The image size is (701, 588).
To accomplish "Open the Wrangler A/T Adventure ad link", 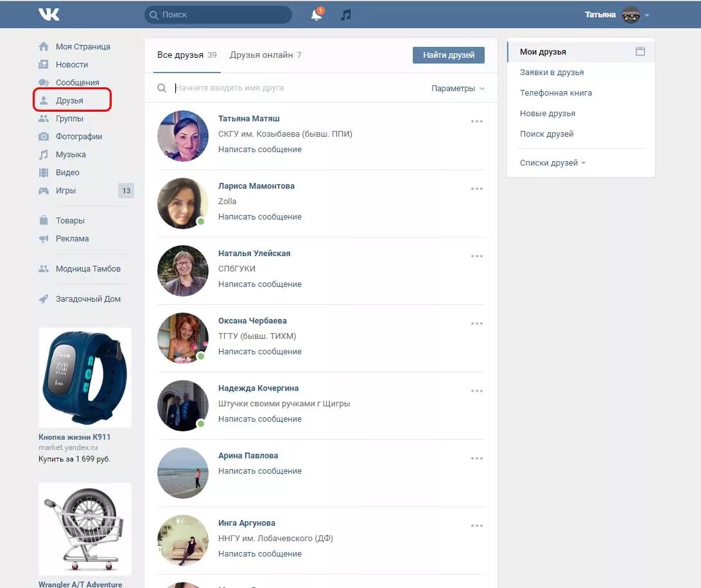I will [x=80, y=584].
